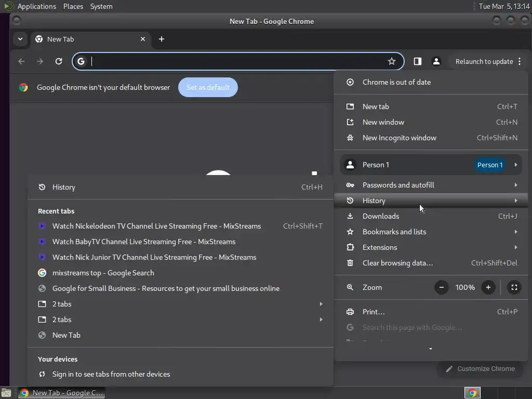Image resolution: width=532 pixels, height=399 pixels.
Task: Click the 100% zoom level value
Action: (465, 287)
